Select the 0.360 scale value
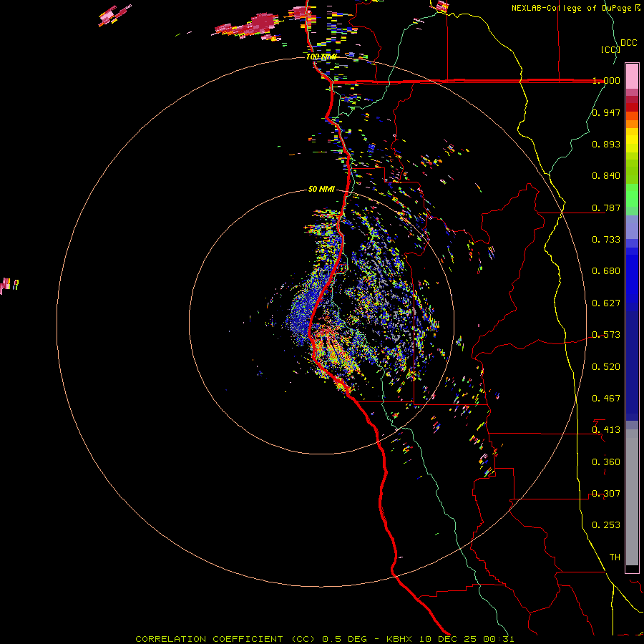 (606, 462)
